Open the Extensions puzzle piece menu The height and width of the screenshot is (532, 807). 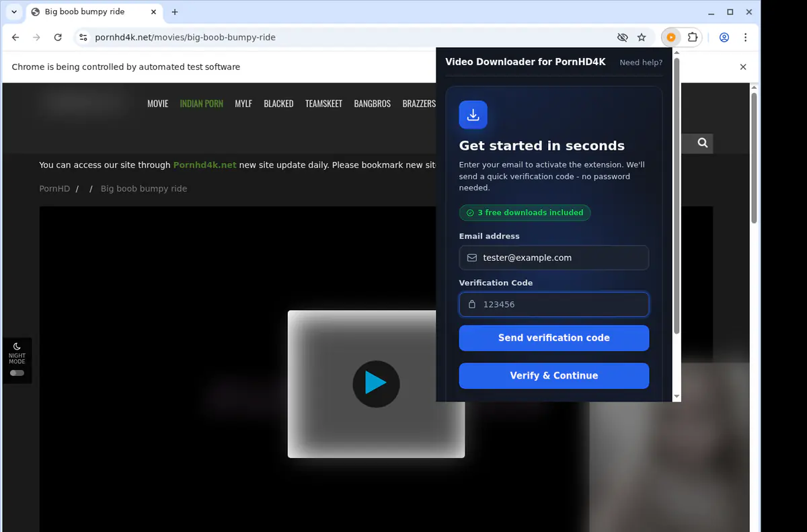tap(693, 38)
